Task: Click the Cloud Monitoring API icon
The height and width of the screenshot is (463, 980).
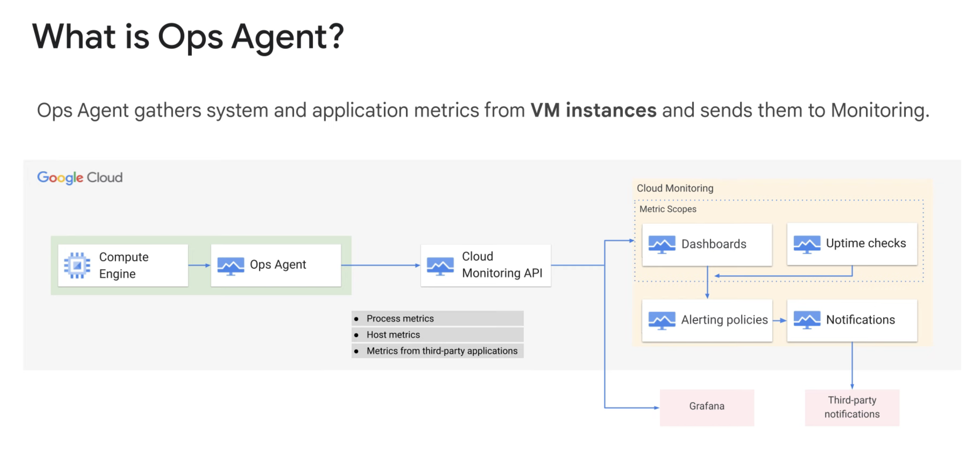Action: pyautogui.click(x=440, y=266)
